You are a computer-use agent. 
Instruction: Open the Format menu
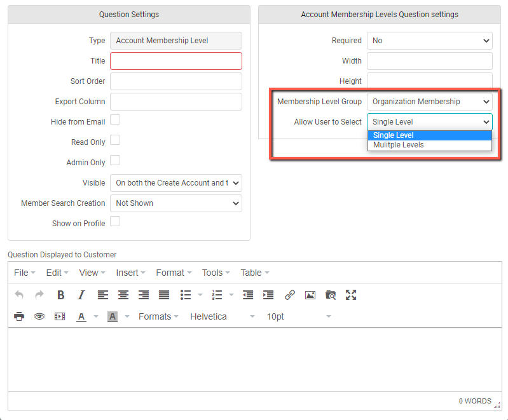pos(174,273)
